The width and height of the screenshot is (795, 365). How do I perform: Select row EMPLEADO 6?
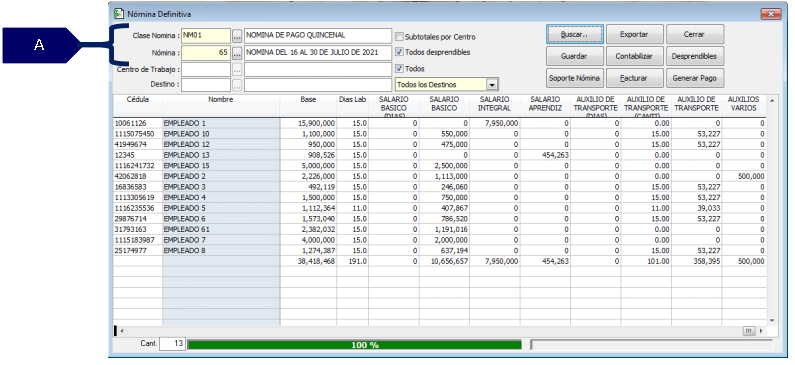[x=439, y=219]
